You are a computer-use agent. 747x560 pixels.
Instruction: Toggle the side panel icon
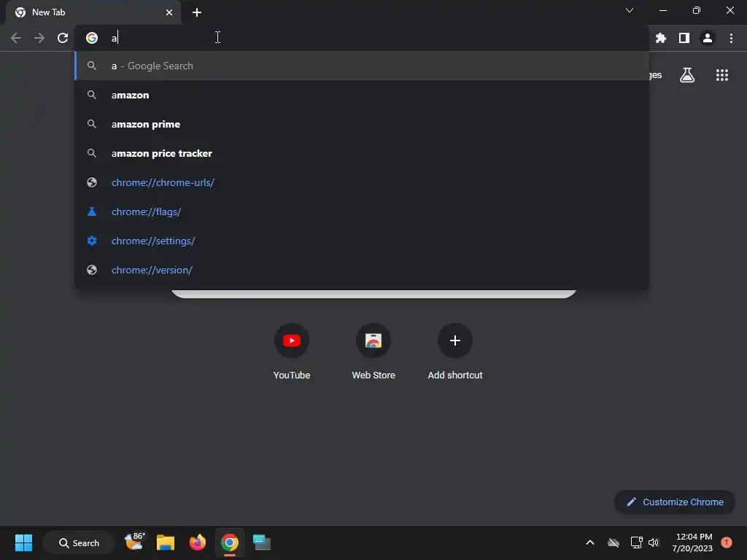[684, 38]
